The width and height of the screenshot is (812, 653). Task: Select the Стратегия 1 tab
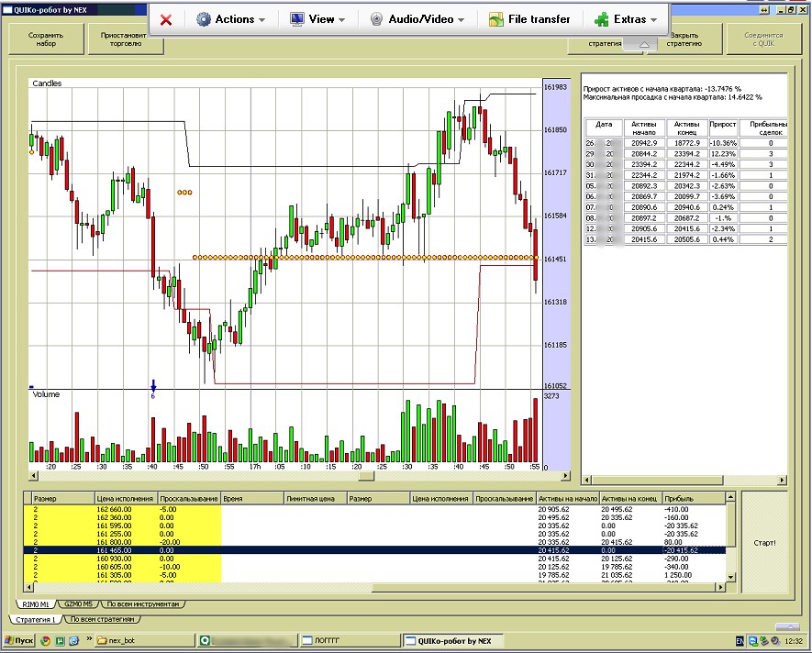(35, 619)
